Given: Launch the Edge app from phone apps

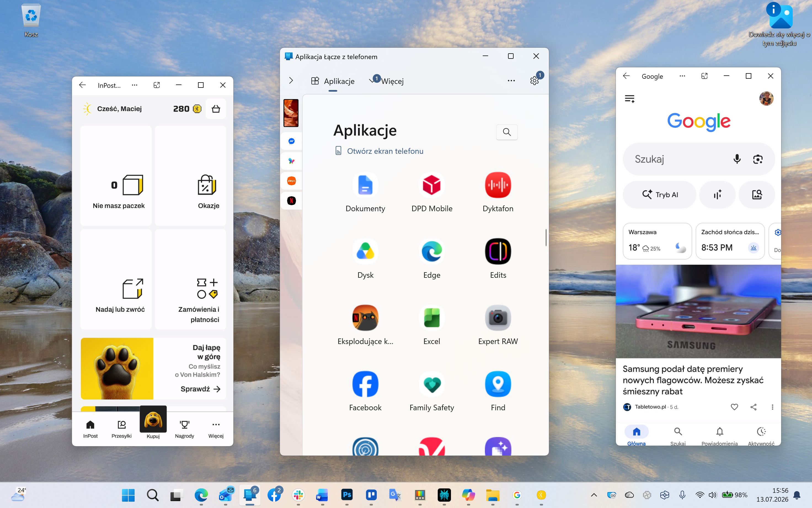Looking at the screenshot, I should pyautogui.click(x=431, y=259).
